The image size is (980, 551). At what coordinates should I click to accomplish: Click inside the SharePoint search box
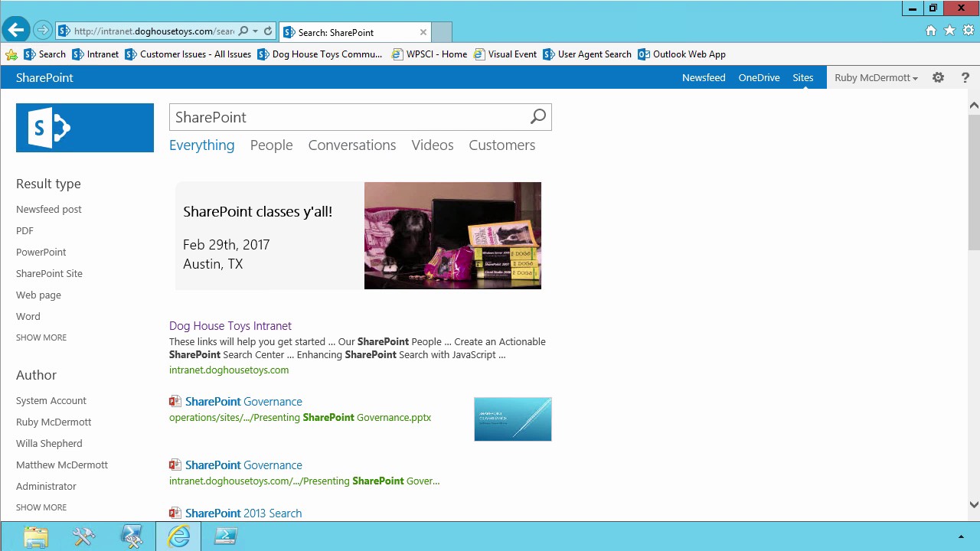[x=348, y=117]
